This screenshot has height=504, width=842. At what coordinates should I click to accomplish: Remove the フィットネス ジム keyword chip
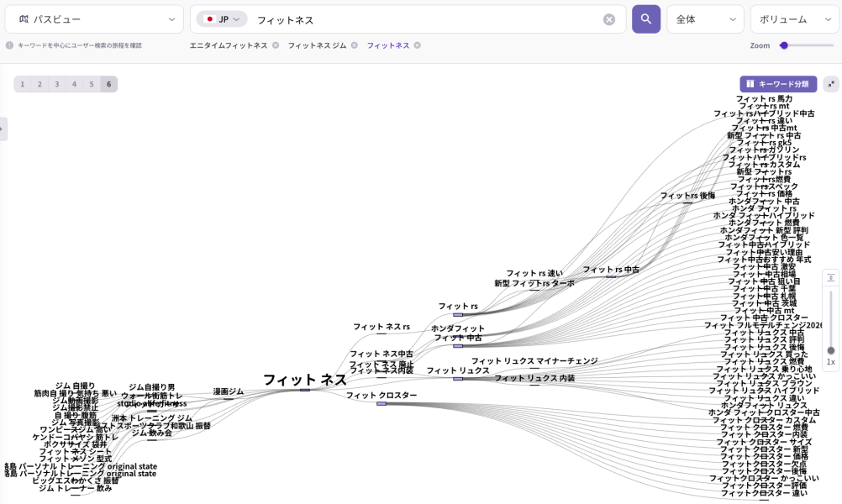tap(354, 45)
